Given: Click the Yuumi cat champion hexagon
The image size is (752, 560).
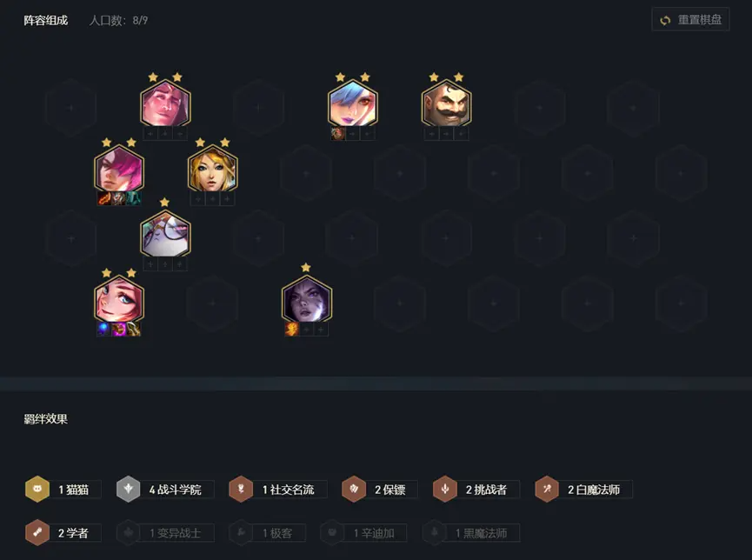Looking at the screenshot, I should tap(165, 235).
